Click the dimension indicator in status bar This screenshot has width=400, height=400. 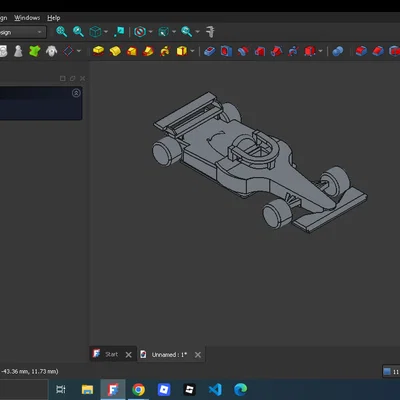[391, 371]
